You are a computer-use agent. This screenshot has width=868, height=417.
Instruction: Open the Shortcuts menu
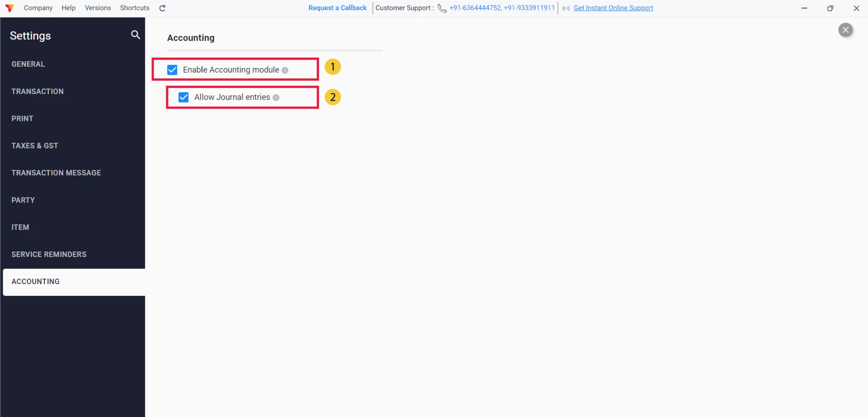(135, 8)
